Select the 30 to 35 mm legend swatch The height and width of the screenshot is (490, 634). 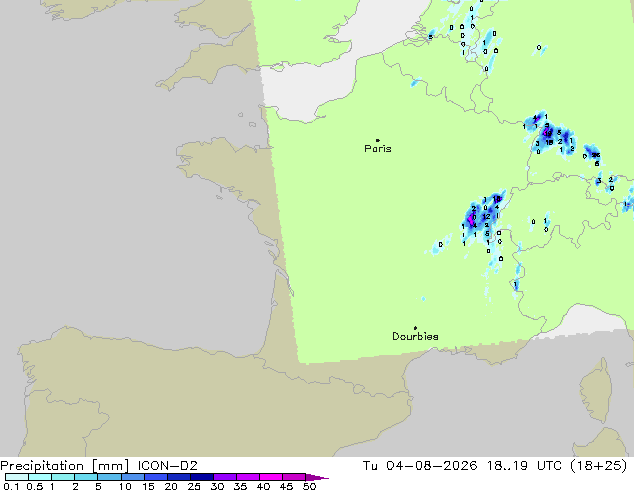coord(225,477)
